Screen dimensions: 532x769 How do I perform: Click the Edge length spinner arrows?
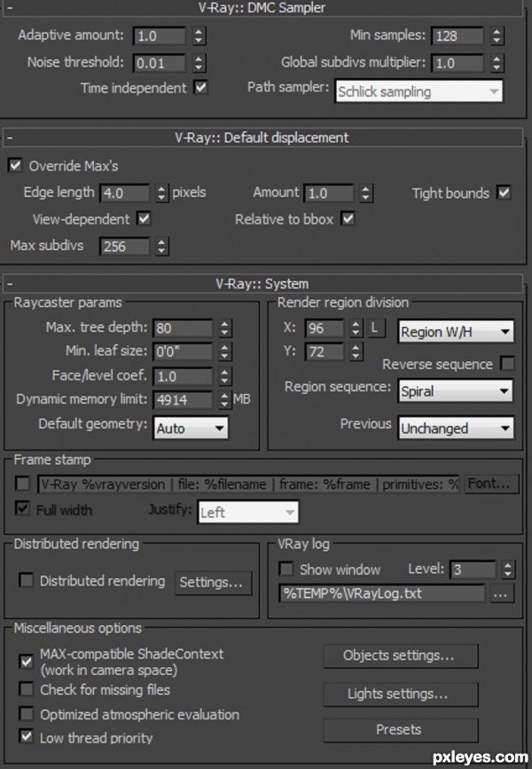tap(161, 192)
